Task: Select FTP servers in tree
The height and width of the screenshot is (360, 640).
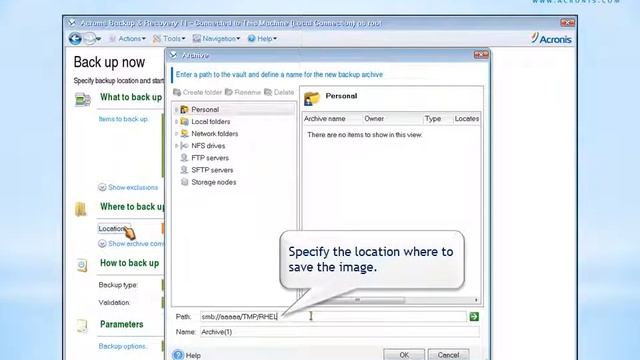Action: click(210, 158)
